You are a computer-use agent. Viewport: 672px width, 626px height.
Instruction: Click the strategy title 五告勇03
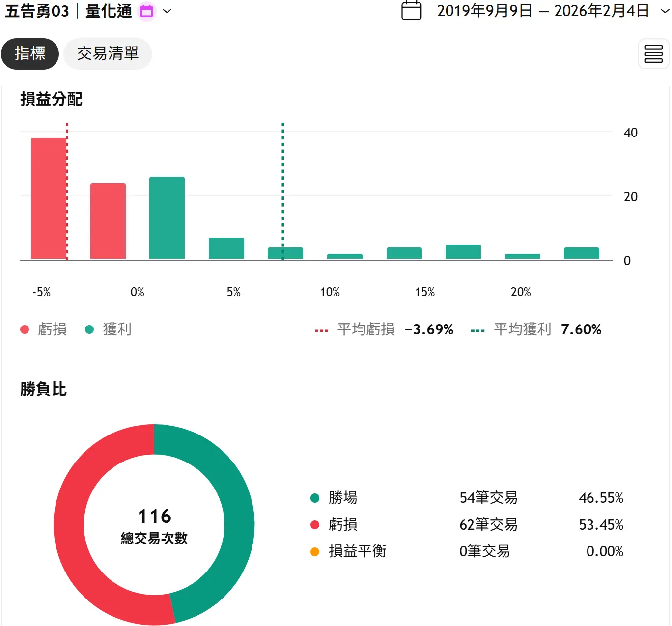(x=37, y=11)
